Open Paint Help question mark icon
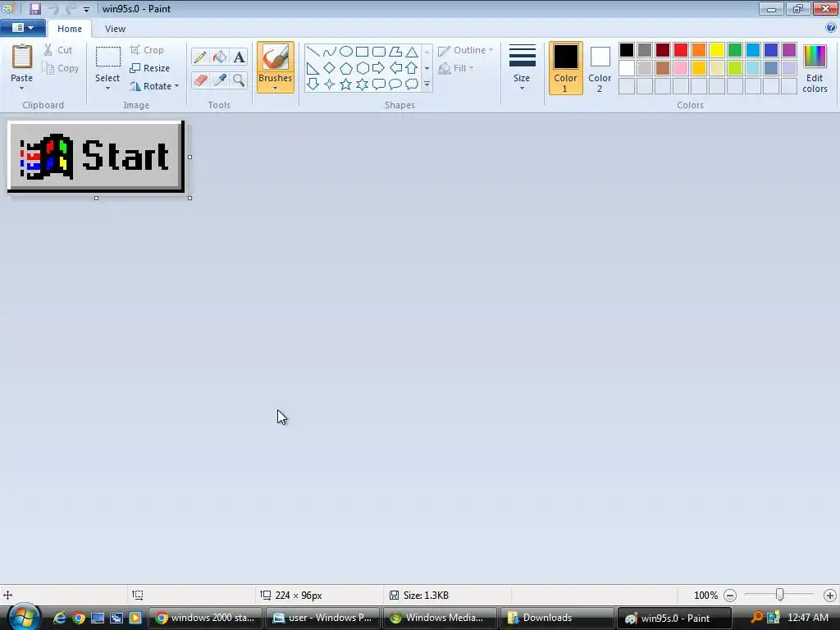The image size is (840, 630). coord(831,27)
